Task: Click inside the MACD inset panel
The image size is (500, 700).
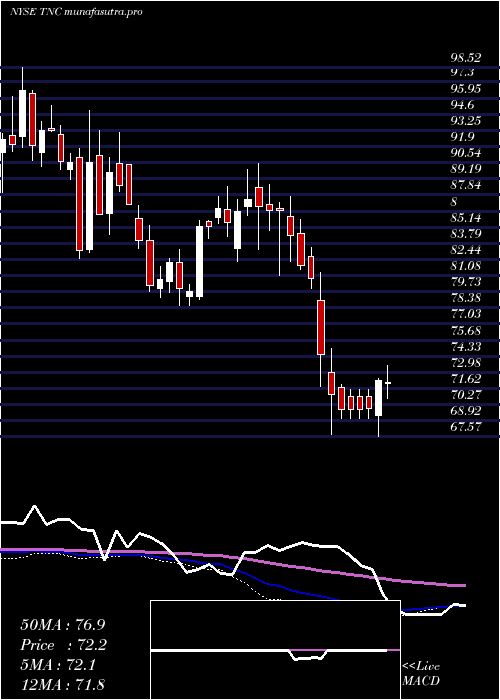Action: pyautogui.click(x=275, y=650)
